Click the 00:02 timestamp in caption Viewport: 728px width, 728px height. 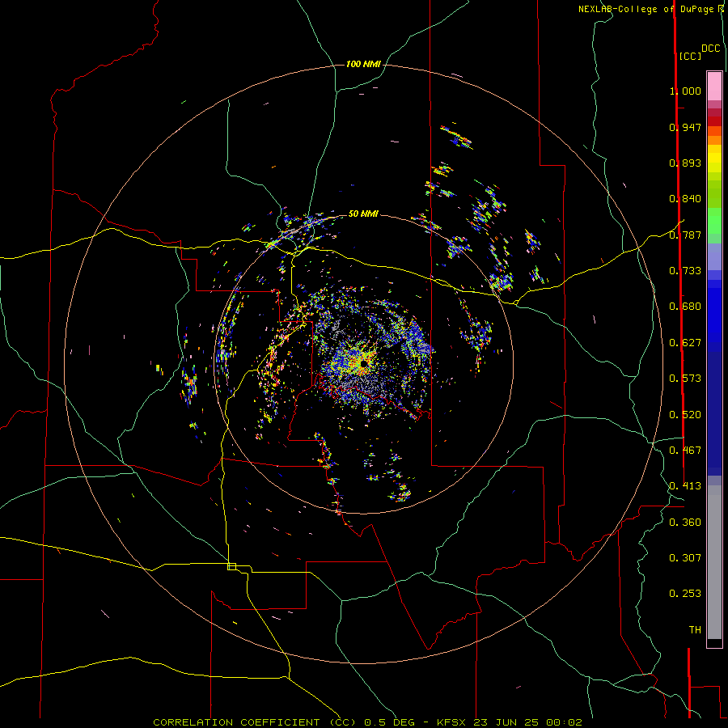tap(564, 722)
